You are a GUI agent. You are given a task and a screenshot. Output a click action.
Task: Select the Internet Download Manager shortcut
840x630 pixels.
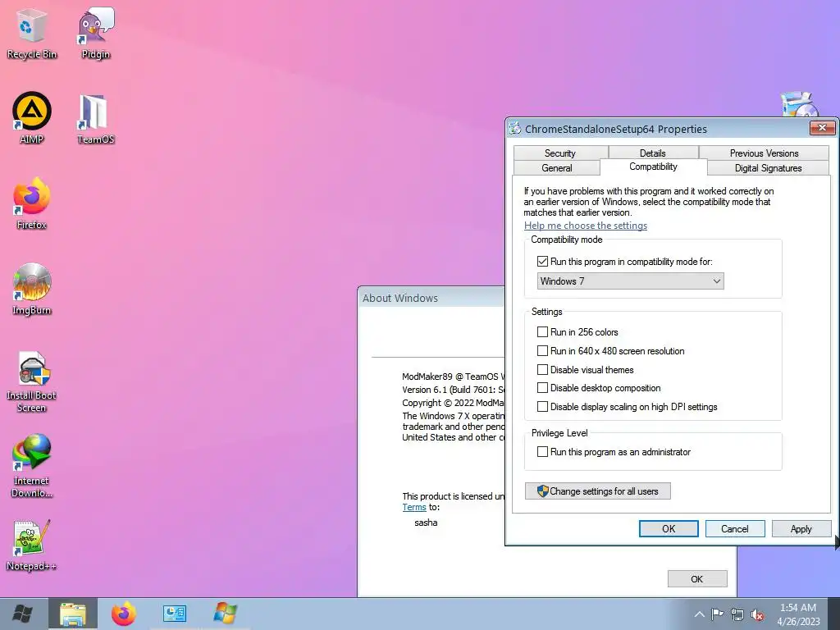tap(32, 466)
